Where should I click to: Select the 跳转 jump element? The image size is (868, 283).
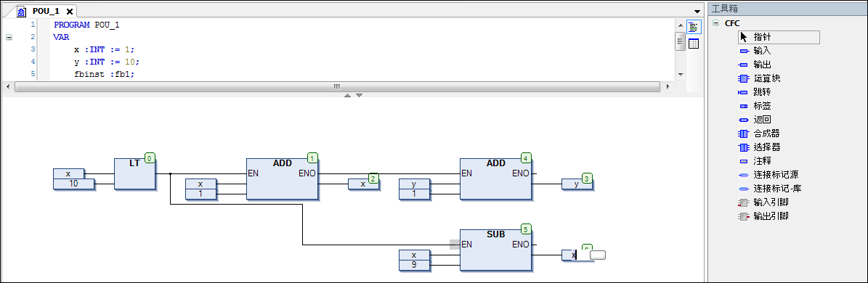tap(762, 92)
